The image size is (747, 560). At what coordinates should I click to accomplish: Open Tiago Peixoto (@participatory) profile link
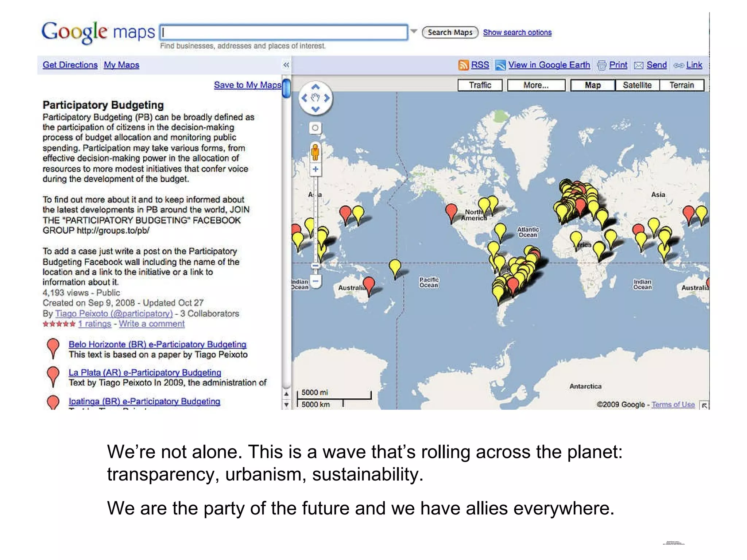tap(114, 314)
